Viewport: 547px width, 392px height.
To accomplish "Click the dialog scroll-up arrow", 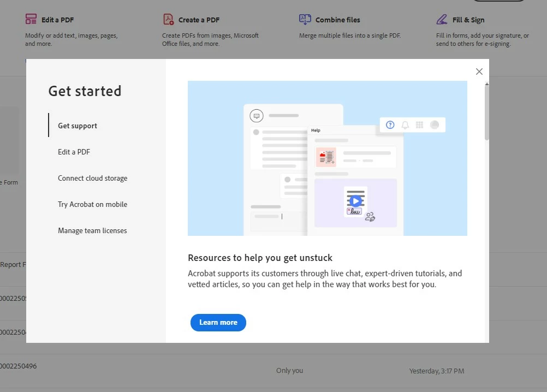I will [486, 84].
